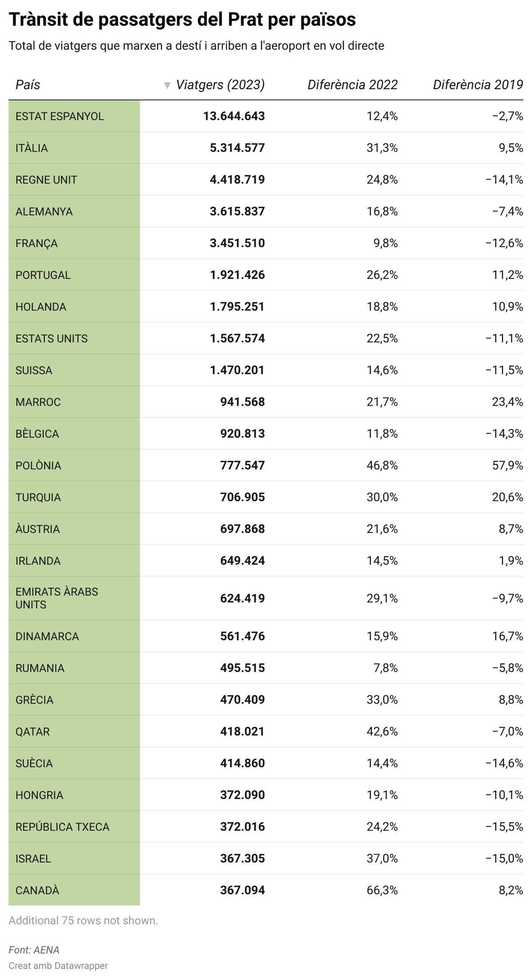Open the Creat amb Datawrapper link
The height and width of the screenshot is (980, 532).
(x=58, y=965)
